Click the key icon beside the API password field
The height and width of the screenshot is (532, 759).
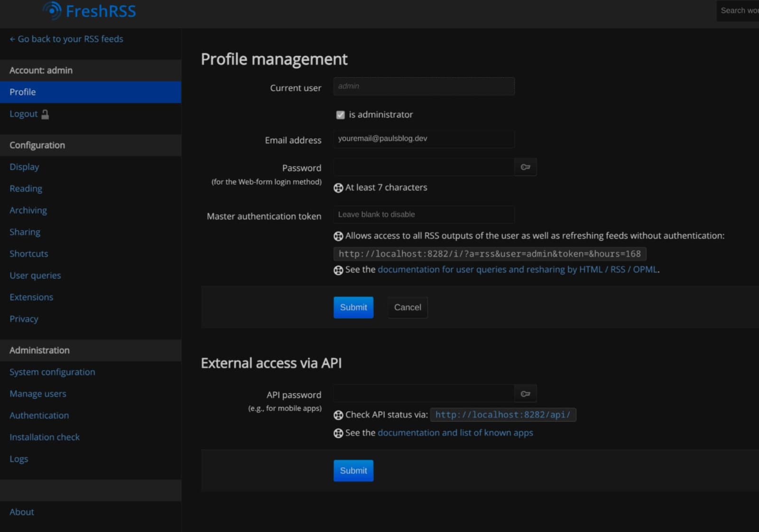click(x=525, y=393)
